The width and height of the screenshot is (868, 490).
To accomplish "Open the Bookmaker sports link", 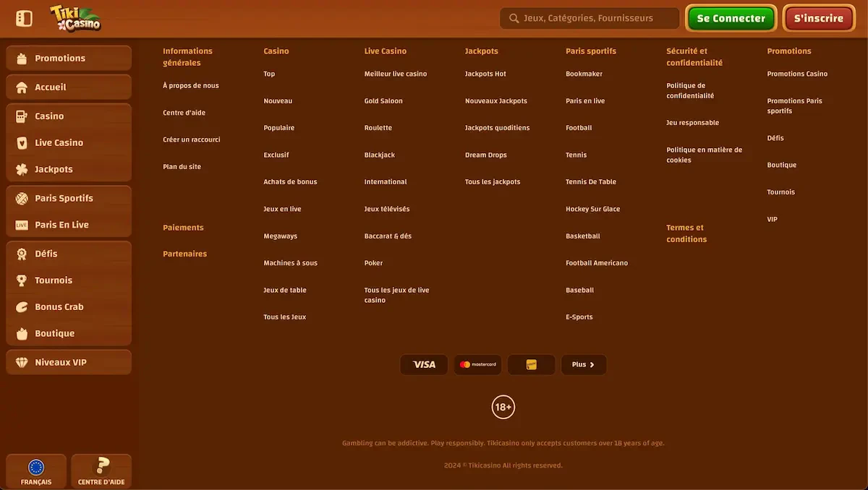I will (584, 74).
